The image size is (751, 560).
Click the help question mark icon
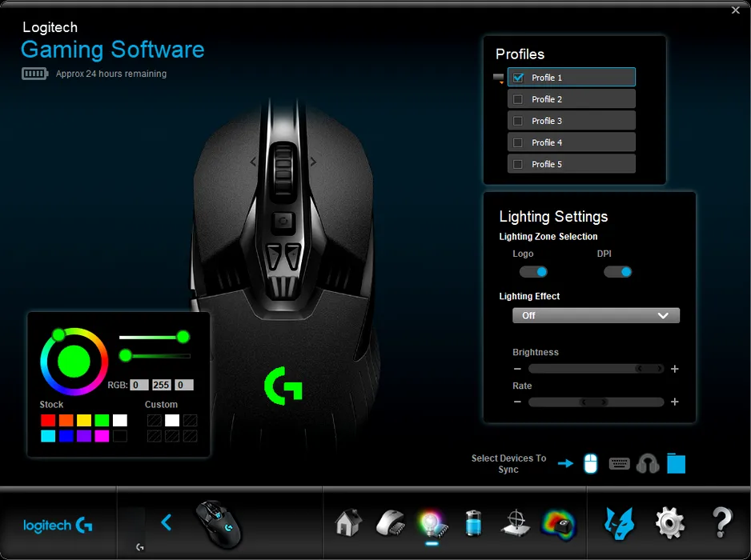coord(721,523)
